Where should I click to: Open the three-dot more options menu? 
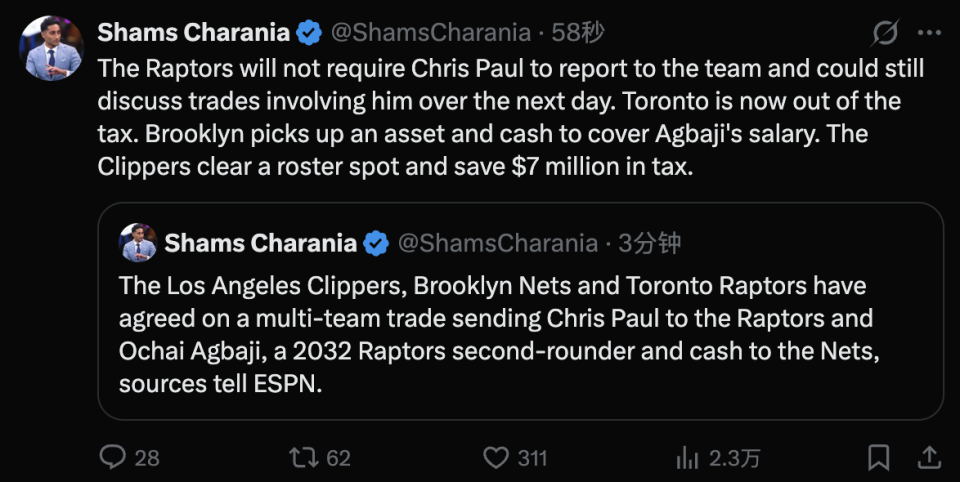929,33
